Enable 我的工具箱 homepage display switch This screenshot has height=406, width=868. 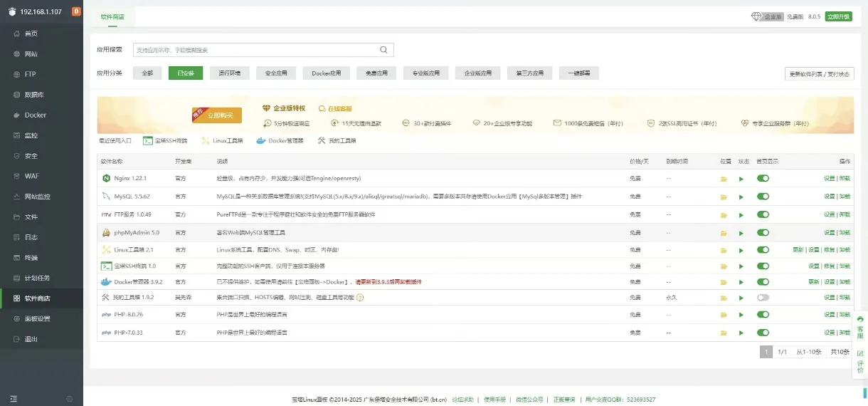click(763, 298)
